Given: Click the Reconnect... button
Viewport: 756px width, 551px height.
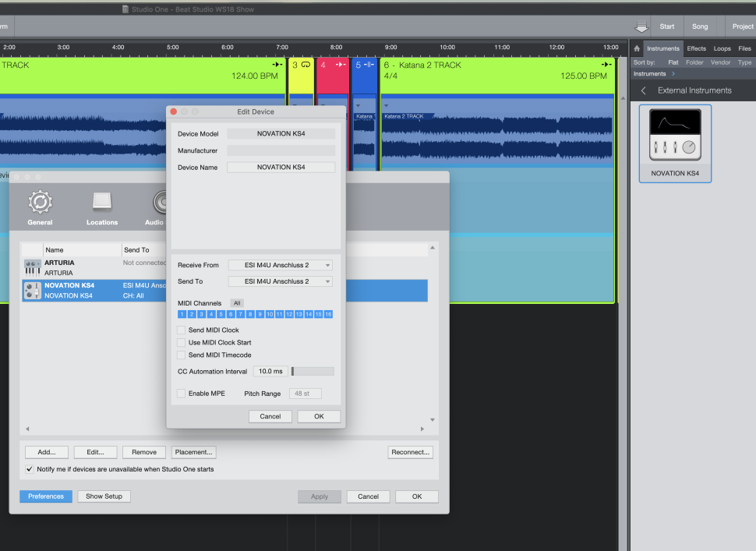Looking at the screenshot, I should (410, 452).
